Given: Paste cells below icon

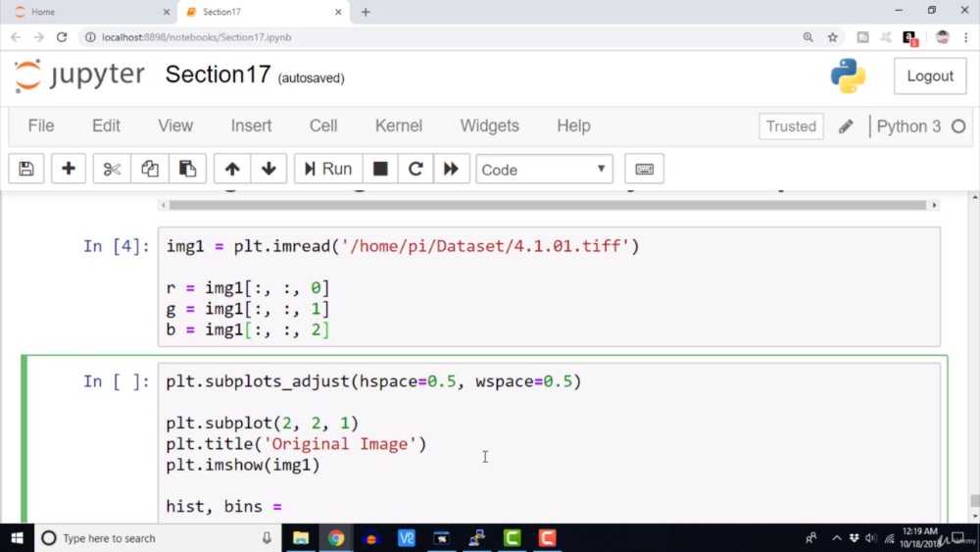Looking at the screenshot, I should point(187,169).
